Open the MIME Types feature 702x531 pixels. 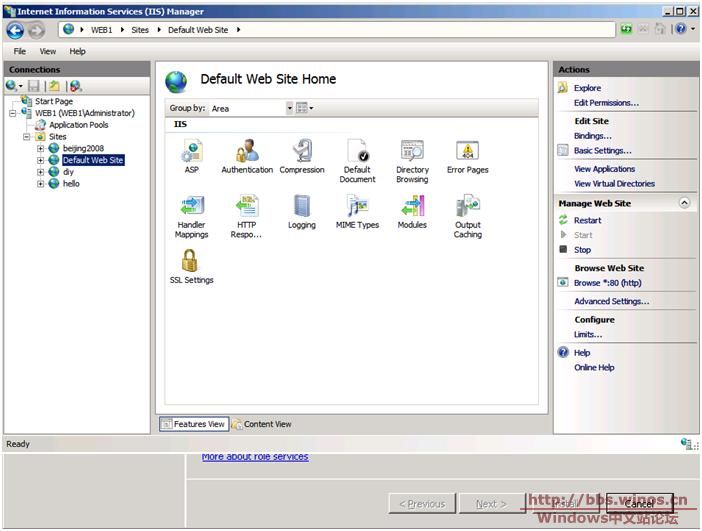pos(357,212)
